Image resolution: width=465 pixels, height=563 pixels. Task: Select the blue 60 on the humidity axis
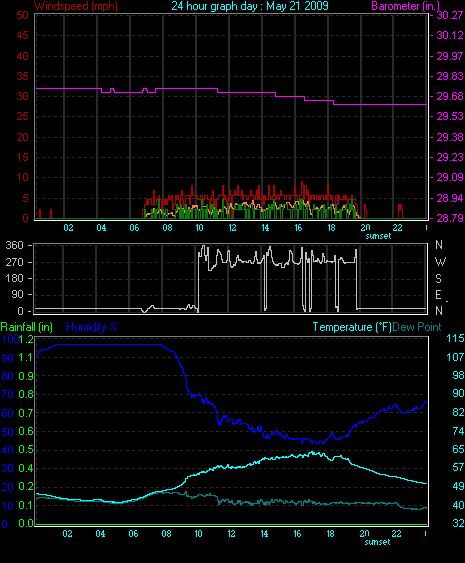8,413
